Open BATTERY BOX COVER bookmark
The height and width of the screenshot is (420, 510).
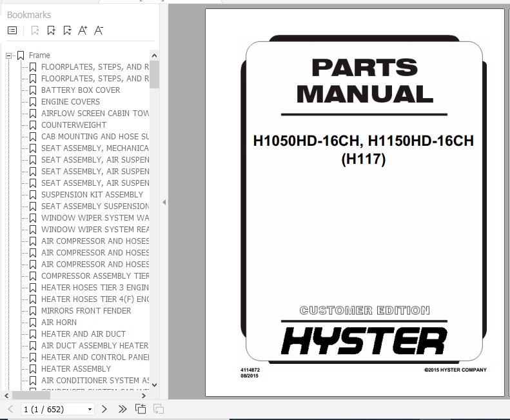(81, 90)
